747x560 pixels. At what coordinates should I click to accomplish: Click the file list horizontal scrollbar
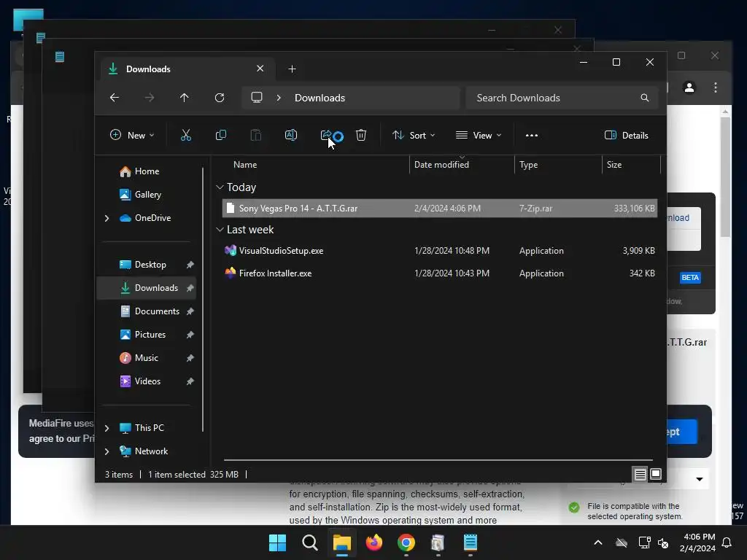point(438,460)
